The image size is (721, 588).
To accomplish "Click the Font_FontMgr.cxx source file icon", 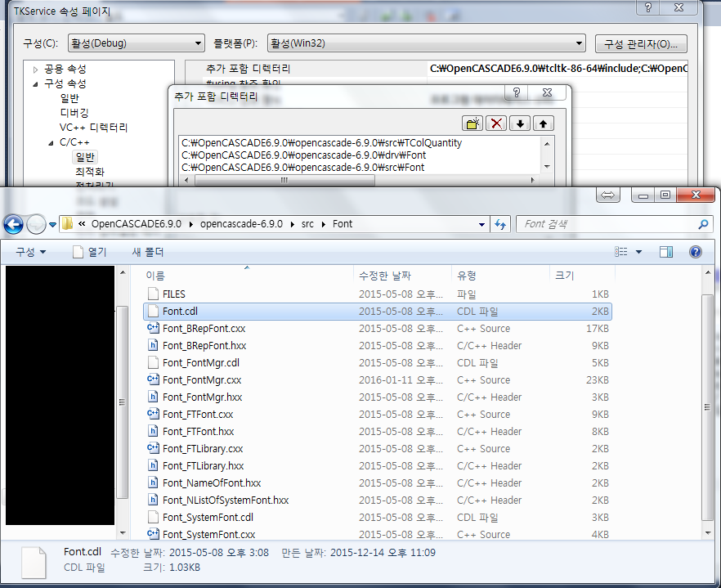I will coord(153,379).
